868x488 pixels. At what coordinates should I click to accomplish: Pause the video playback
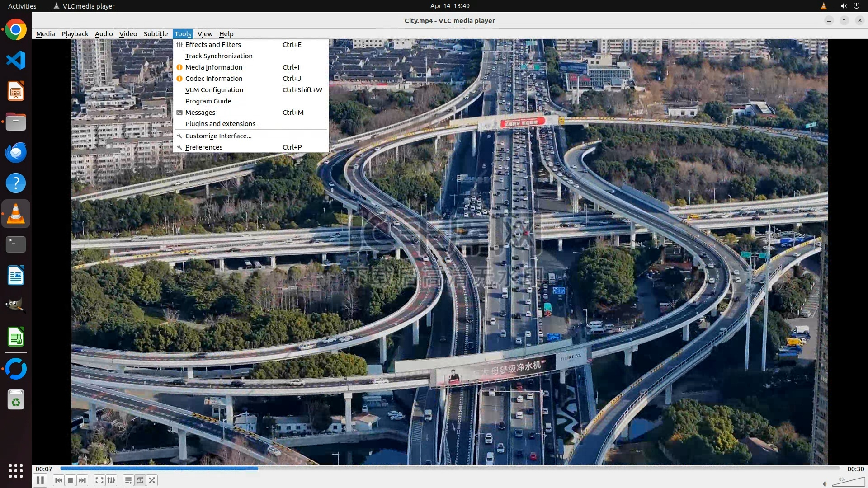pyautogui.click(x=40, y=480)
